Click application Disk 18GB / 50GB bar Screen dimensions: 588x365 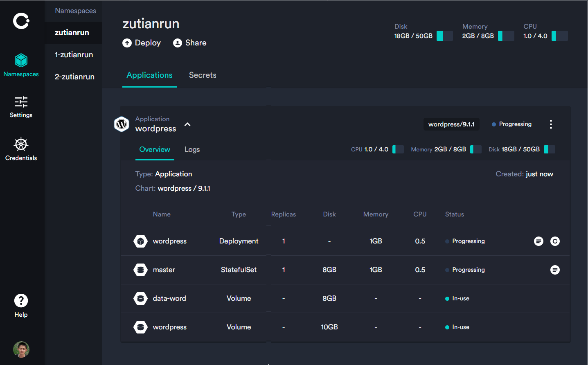pyautogui.click(x=550, y=149)
